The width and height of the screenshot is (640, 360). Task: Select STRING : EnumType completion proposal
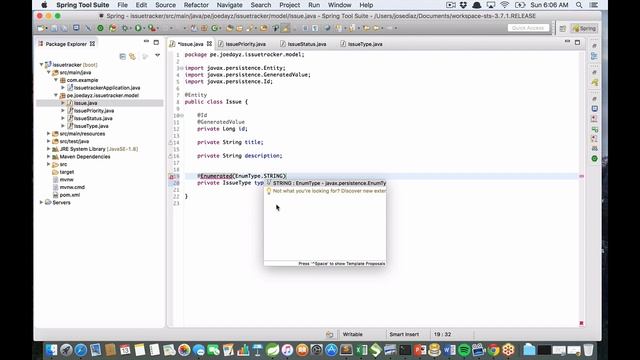[x=325, y=183]
